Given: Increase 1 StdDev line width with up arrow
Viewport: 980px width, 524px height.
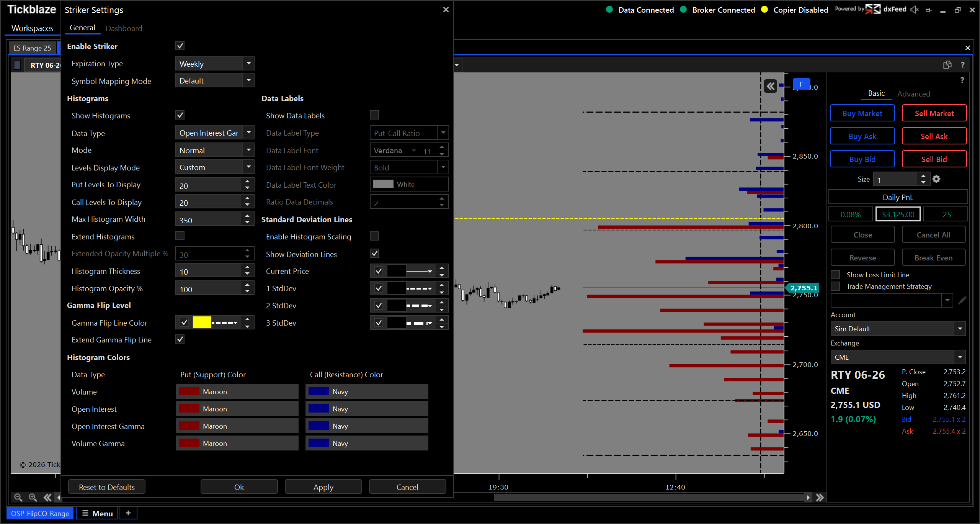Looking at the screenshot, I should (442, 285).
